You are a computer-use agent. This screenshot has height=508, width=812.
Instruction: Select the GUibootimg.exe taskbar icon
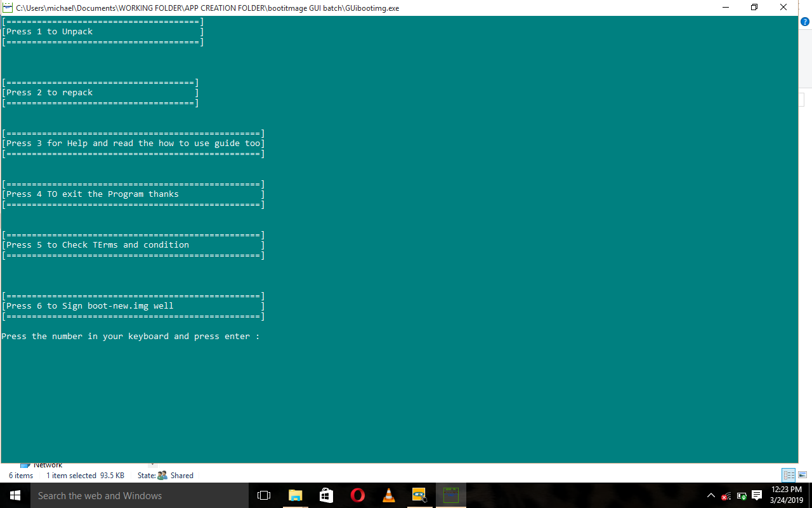point(450,495)
